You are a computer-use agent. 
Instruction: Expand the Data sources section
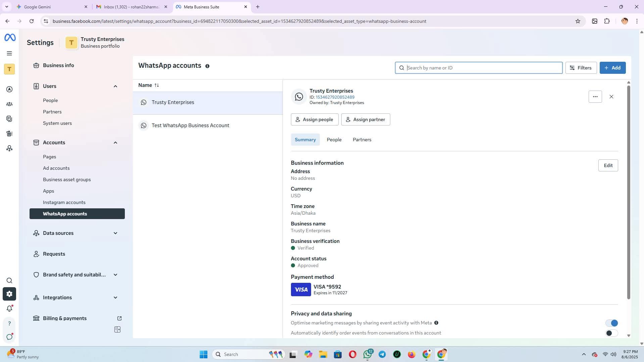point(115,233)
